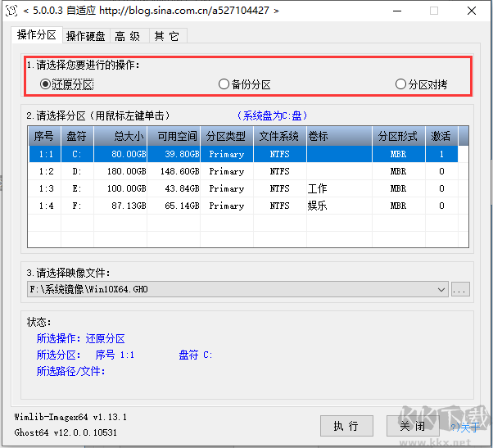The height and width of the screenshot is (448, 493).
Task: Open the 高级 tab
Action: [128, 36]
